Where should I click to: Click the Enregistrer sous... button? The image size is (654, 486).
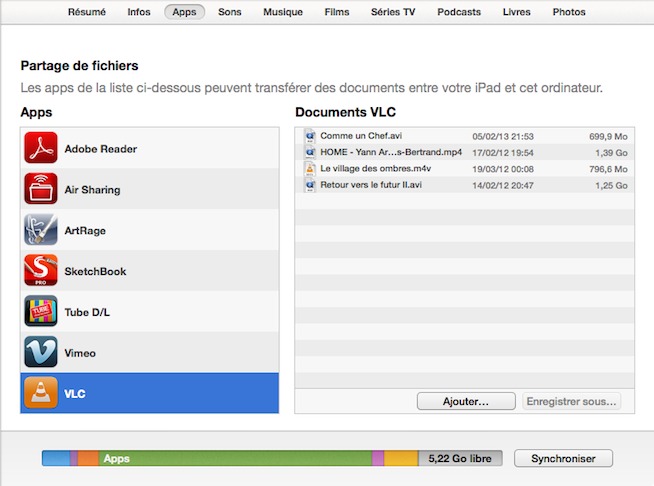tap(571, 401)
